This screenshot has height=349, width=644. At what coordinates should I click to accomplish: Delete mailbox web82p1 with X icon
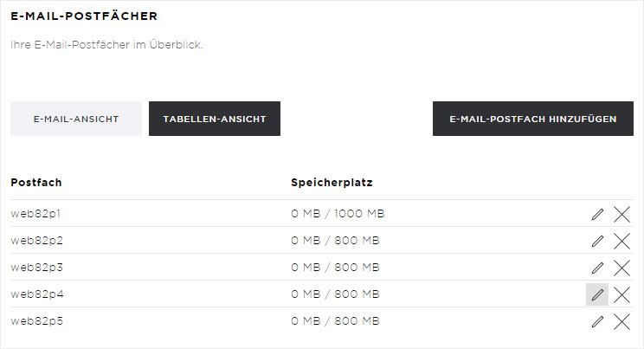[x=621, y=214]
